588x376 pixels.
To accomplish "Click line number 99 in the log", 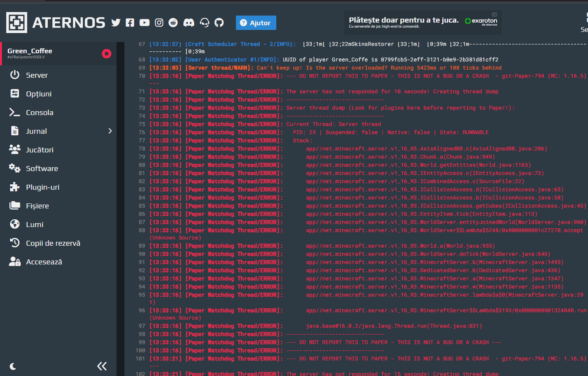I will (x=141, y=342).
